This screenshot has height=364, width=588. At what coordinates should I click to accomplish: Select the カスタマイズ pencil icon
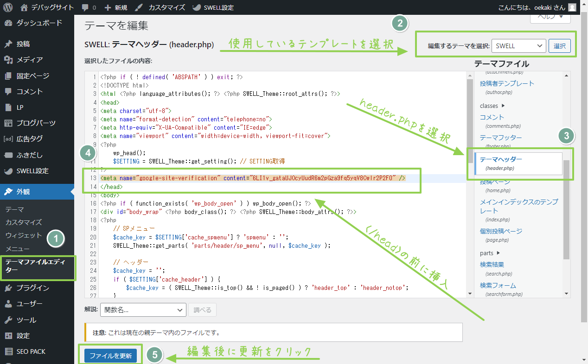tap(138, 7)
